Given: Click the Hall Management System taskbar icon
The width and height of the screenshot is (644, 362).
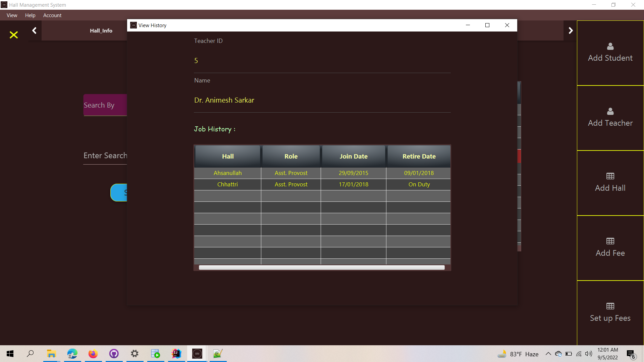Looking at the screenshot, I should click(197, 354).
